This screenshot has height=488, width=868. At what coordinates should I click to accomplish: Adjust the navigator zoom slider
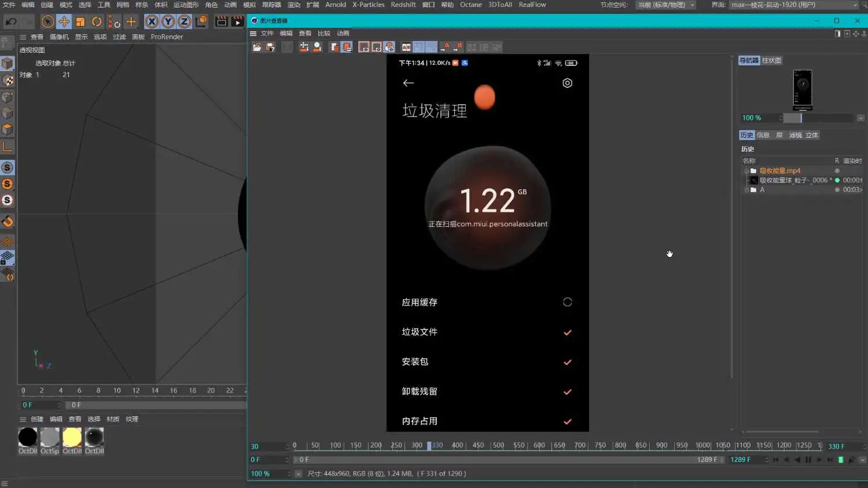pos(818,118)
